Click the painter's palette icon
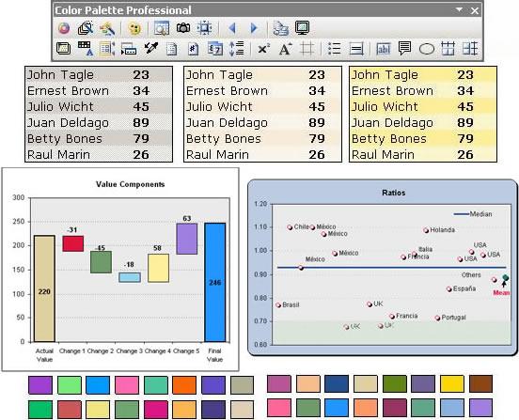Screen dimensions: 519x420 point(134,29)
